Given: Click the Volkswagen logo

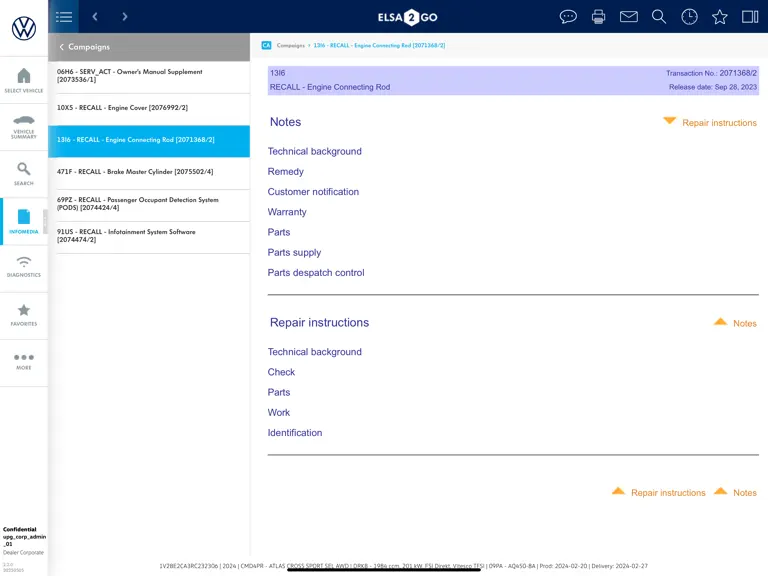Looking at the screenshot, I should point(24,28).
